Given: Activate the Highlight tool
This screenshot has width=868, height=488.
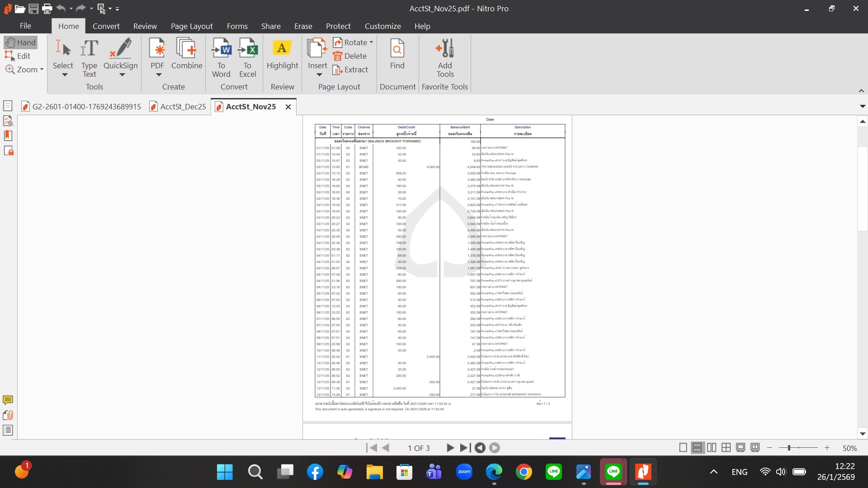Looking at the screenshot, I should (282, 53).
